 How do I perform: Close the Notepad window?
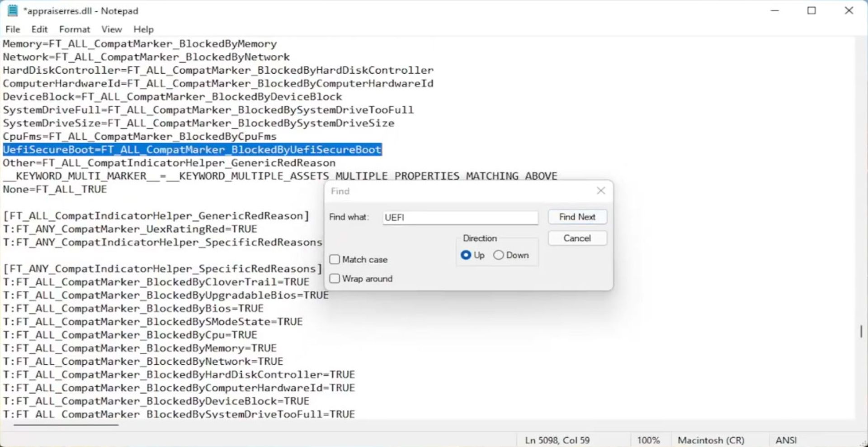tap(849, 11)
